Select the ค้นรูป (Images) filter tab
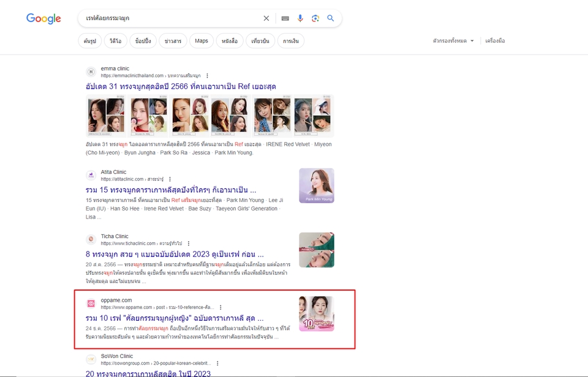The image size is (588, 377). tap(90, 41)
